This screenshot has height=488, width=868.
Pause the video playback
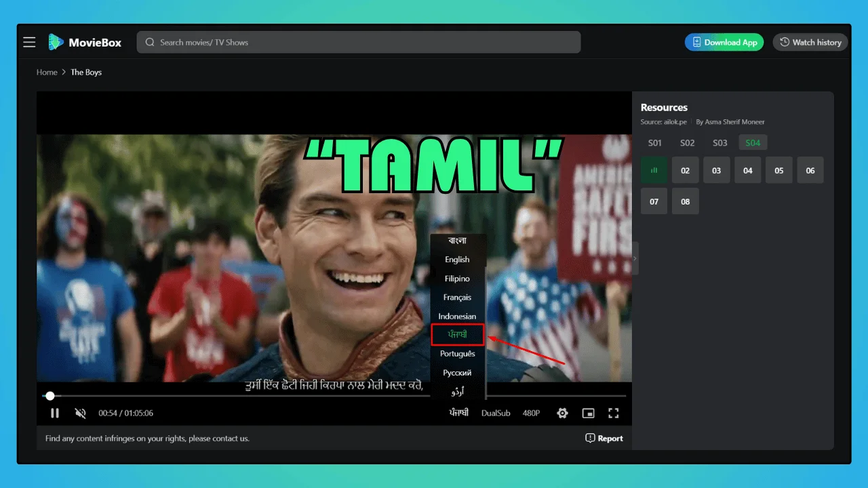tap(55, 413)
